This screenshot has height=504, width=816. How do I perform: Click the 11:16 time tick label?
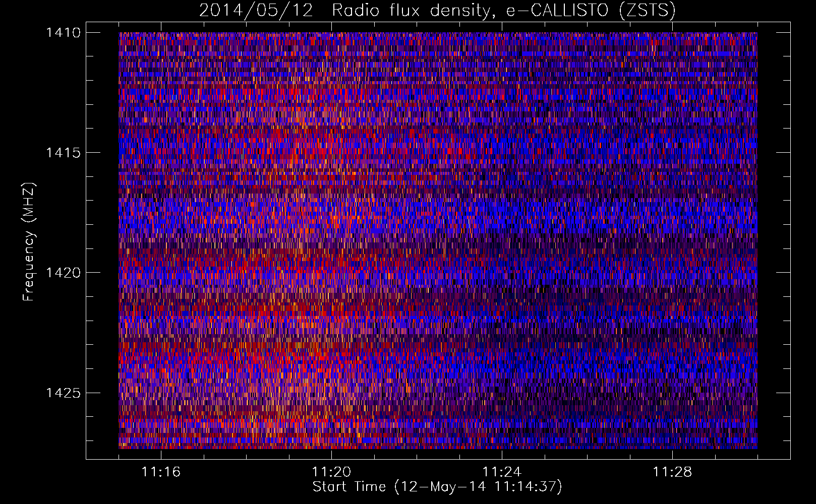[161, 472]
